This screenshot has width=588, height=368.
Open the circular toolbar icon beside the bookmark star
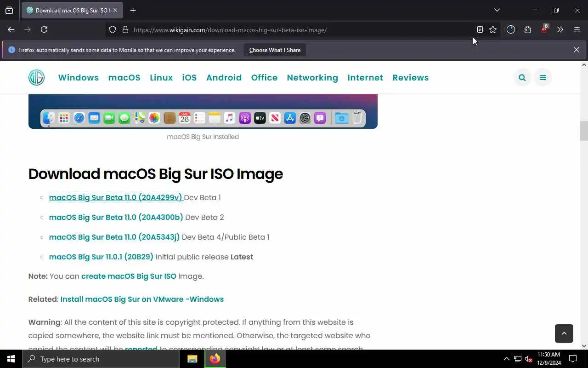(x=511, y=29)
